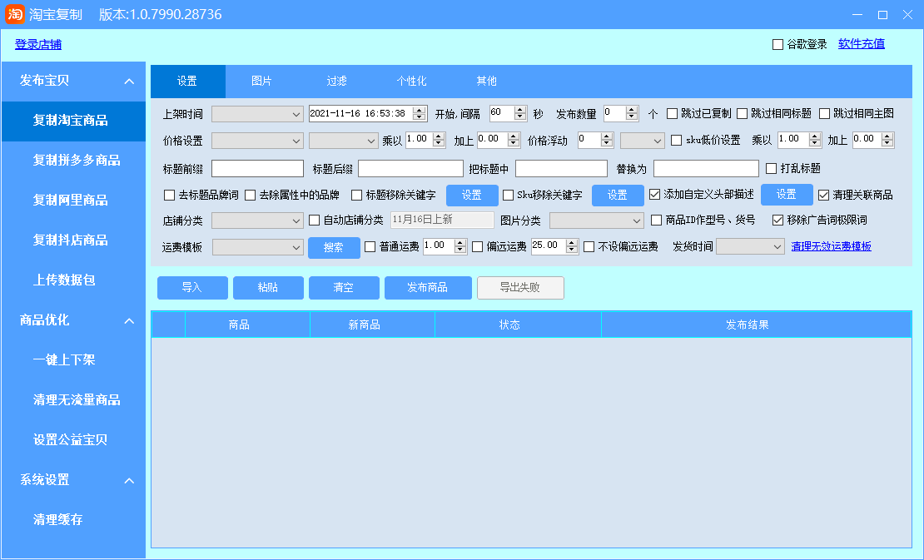Viewport: 924px width, 560px height.
Task: Open the 发货时间 dropdown
Action: coord(751,247)
